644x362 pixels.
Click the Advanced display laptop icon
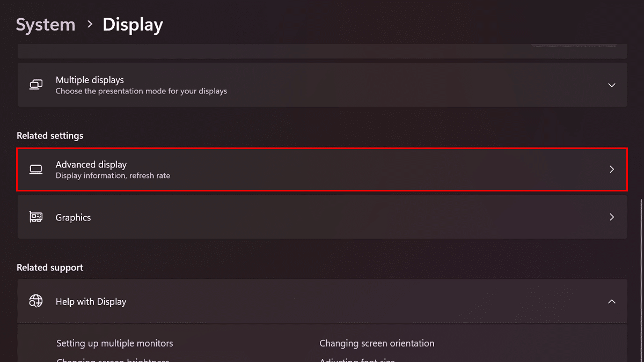point(36,169)
